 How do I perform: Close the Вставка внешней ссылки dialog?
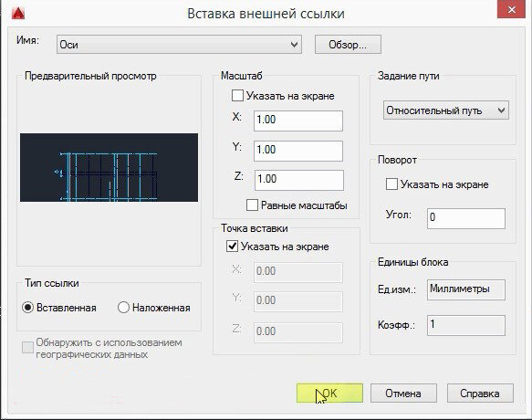512,10
